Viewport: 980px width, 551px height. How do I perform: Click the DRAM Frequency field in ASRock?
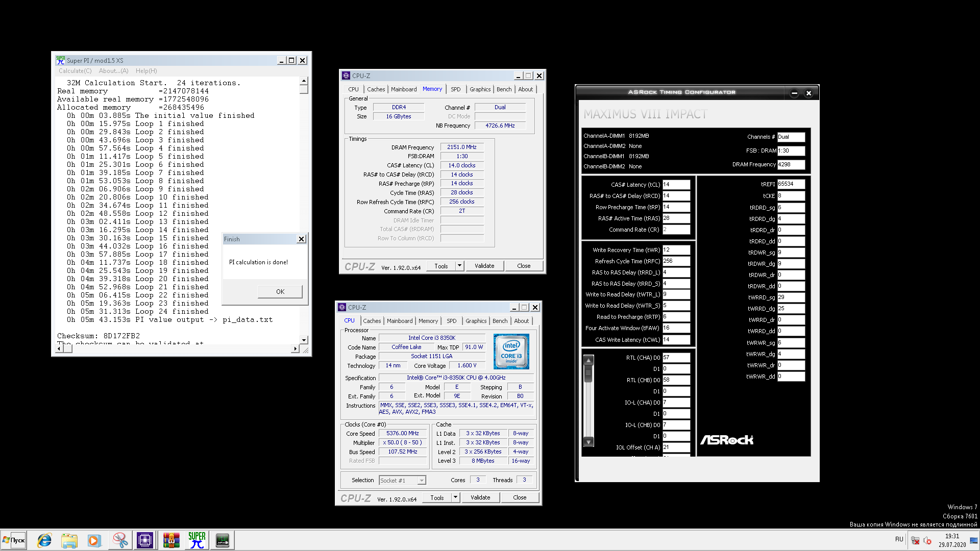point(791,164)
